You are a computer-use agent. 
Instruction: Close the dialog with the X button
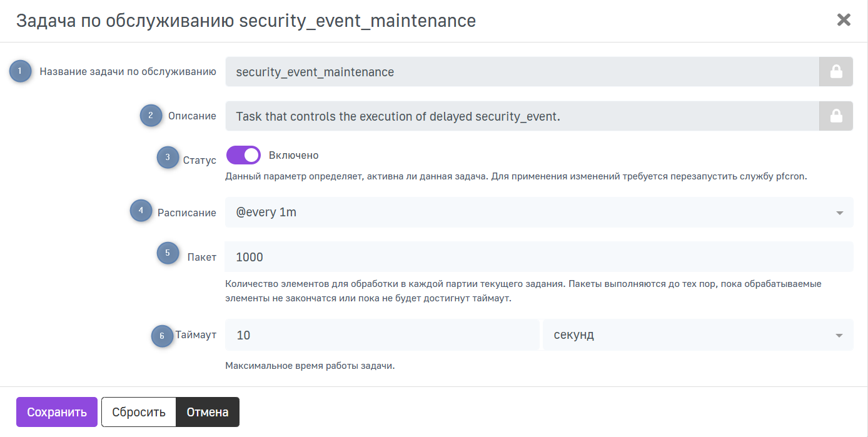tap(844, 20)
